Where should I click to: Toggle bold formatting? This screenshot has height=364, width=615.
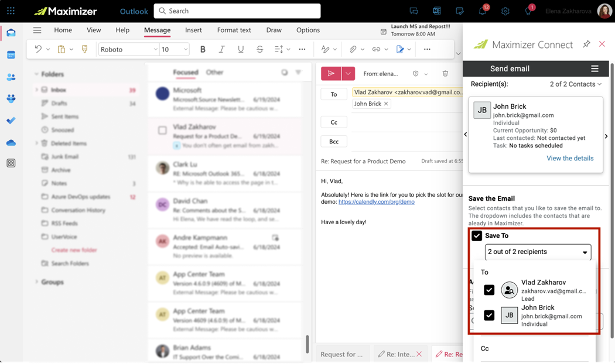coord(203,49)
